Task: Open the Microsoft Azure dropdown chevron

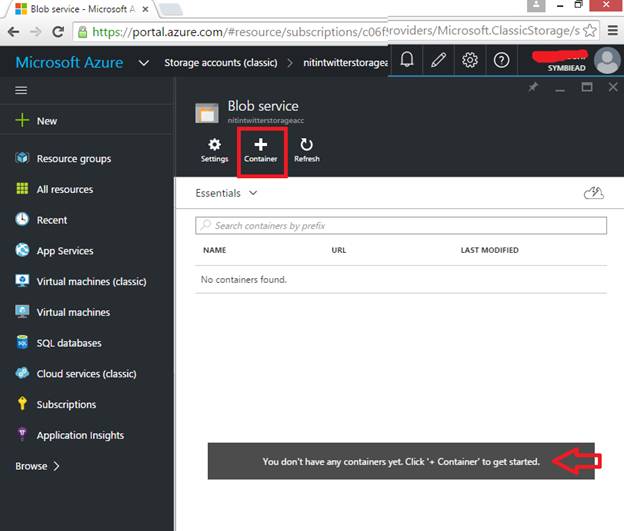Action: coord(144,63)
